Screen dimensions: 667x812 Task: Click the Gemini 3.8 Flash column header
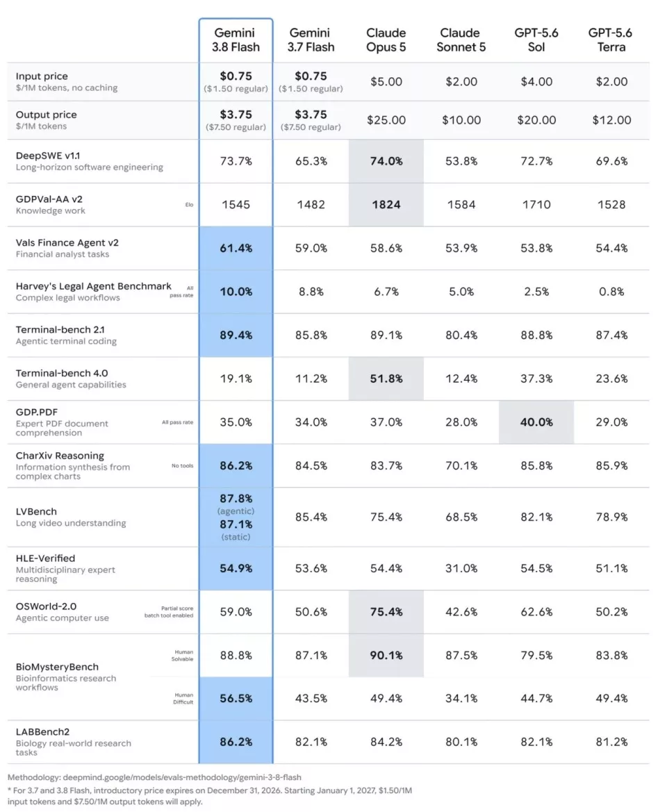coord(236,40)
